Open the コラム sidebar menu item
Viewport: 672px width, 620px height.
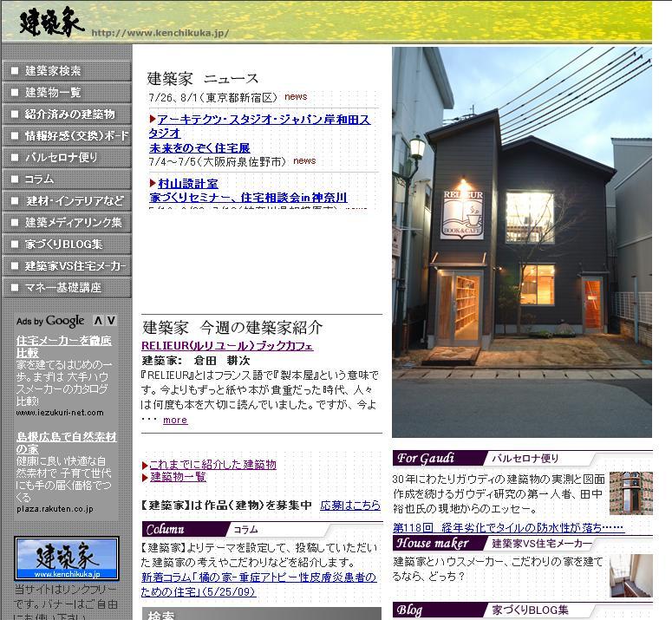point(67,179)
